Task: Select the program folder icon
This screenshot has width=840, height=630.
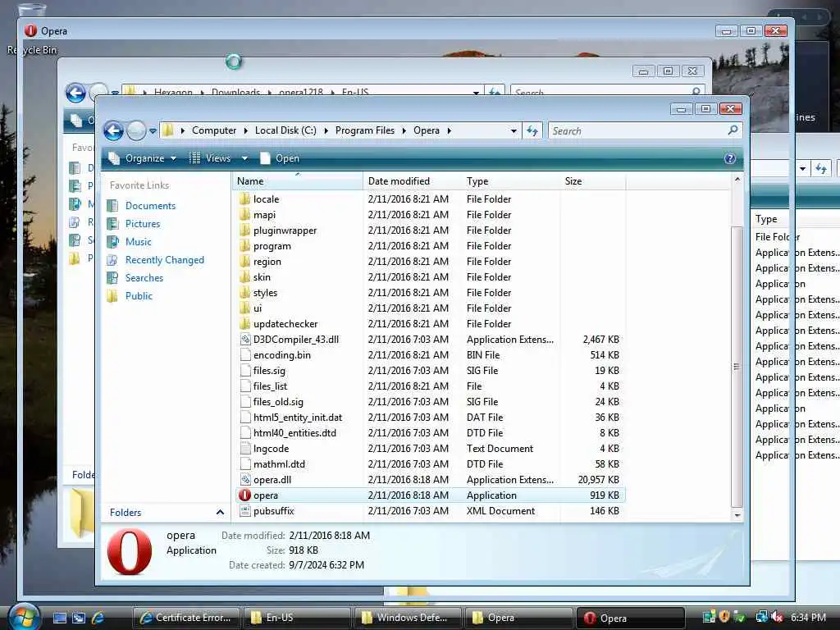Action: pos(244,245)
